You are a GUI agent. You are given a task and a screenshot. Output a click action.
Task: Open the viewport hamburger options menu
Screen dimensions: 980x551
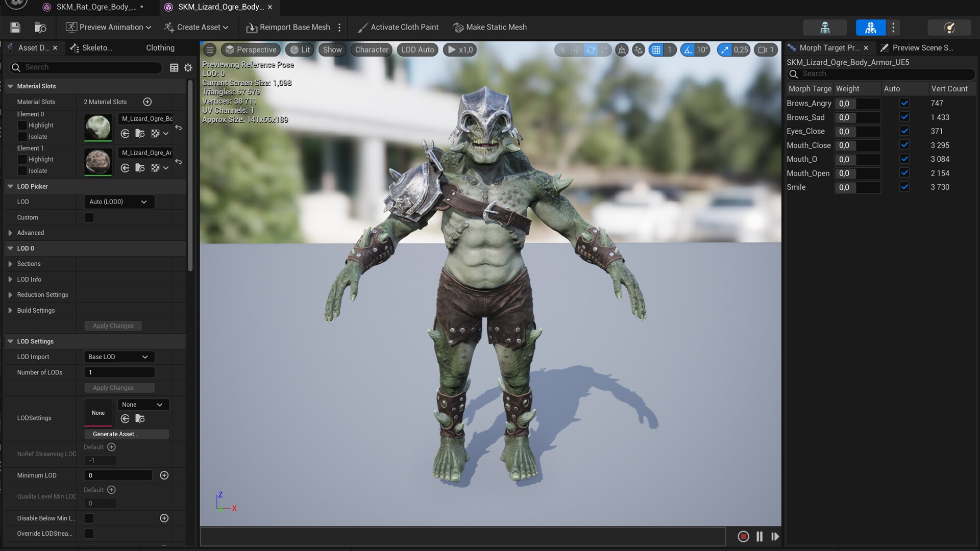point(209,49)
